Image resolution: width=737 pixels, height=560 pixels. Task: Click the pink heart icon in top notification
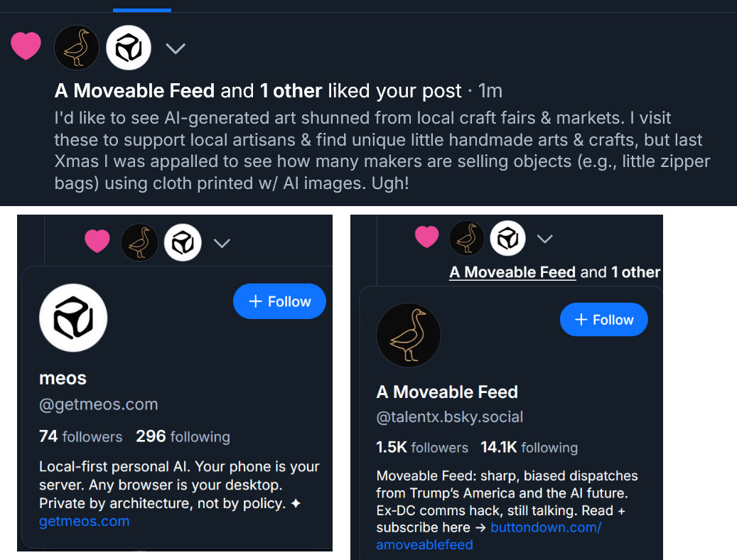[26, 47]
